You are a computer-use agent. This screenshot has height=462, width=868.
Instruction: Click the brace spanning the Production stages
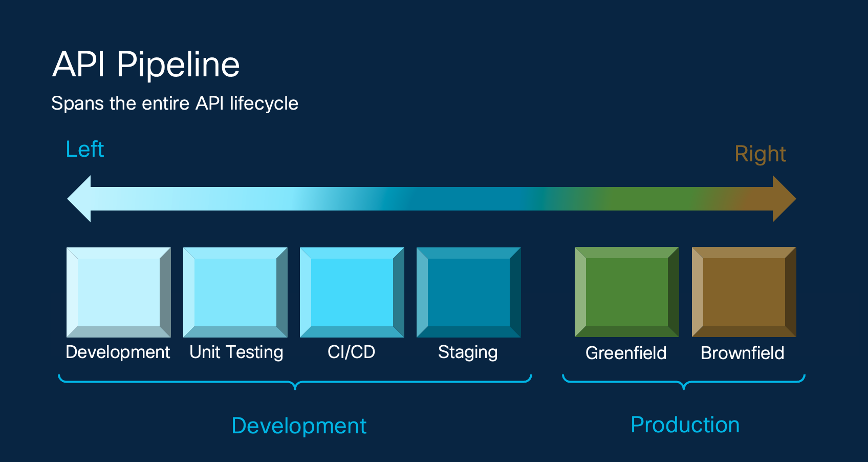pyautogui.click(x=683, y=379)
